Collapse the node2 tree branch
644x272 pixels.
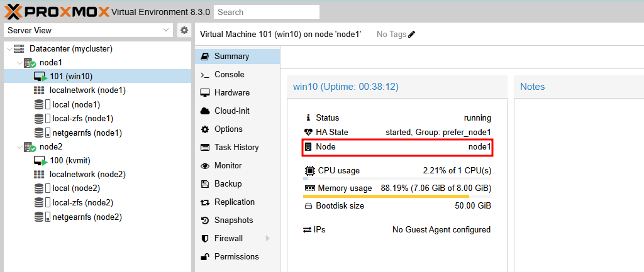[x=19, y=147]
